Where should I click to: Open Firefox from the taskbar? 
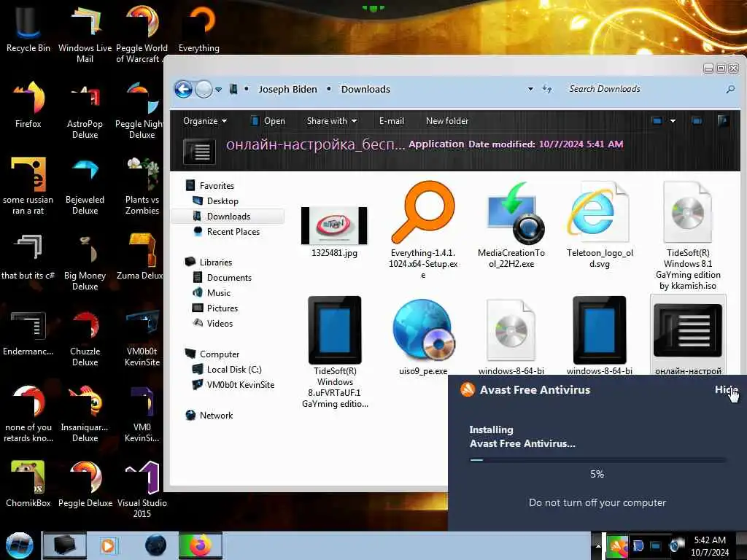[201, 545]
